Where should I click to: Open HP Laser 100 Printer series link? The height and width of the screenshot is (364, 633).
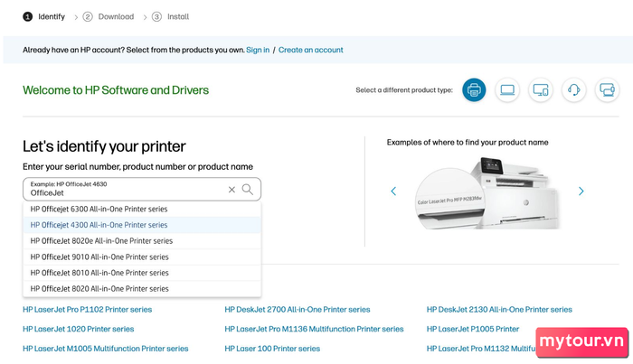click(272, 349)
